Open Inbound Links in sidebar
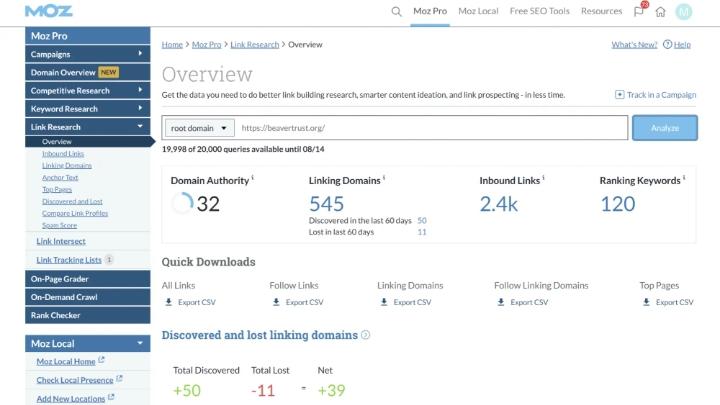The height and width of the screenshot is (405, 720). point(63,153)
